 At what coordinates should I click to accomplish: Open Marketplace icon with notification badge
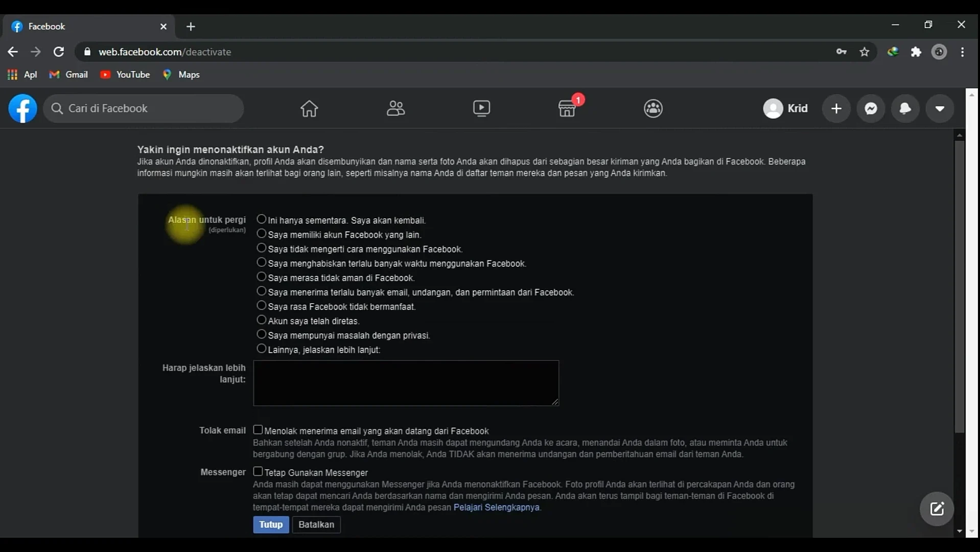[567, 108]
